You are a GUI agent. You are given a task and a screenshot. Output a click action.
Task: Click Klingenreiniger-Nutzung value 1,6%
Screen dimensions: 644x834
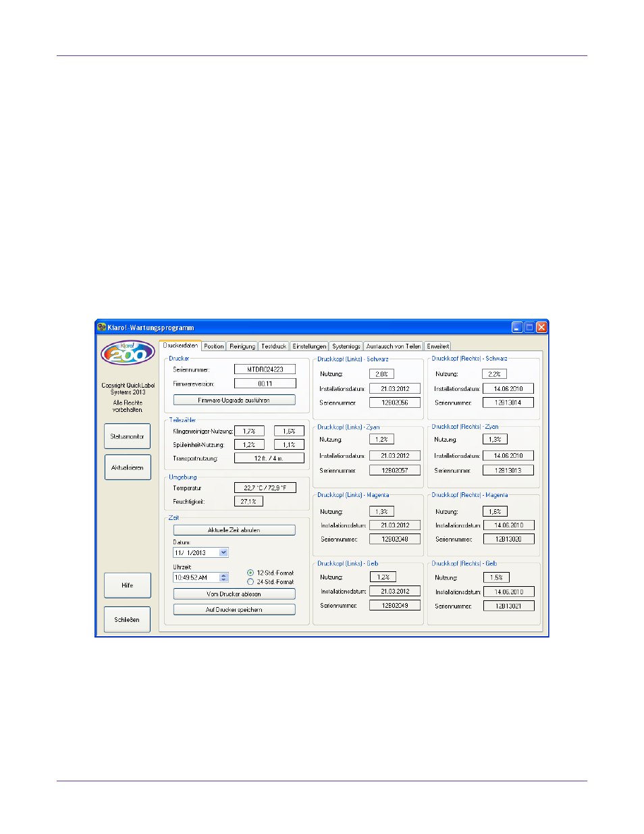(290, 431)
